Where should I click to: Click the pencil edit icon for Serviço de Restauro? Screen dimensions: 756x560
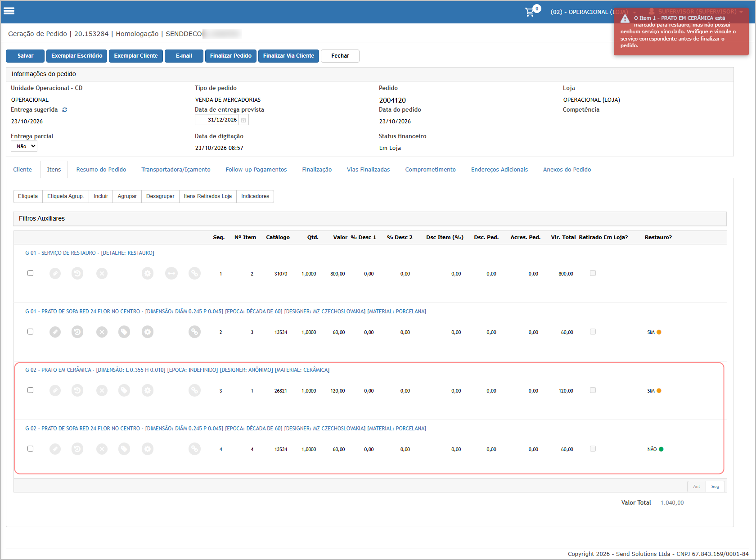click(55, 273)
